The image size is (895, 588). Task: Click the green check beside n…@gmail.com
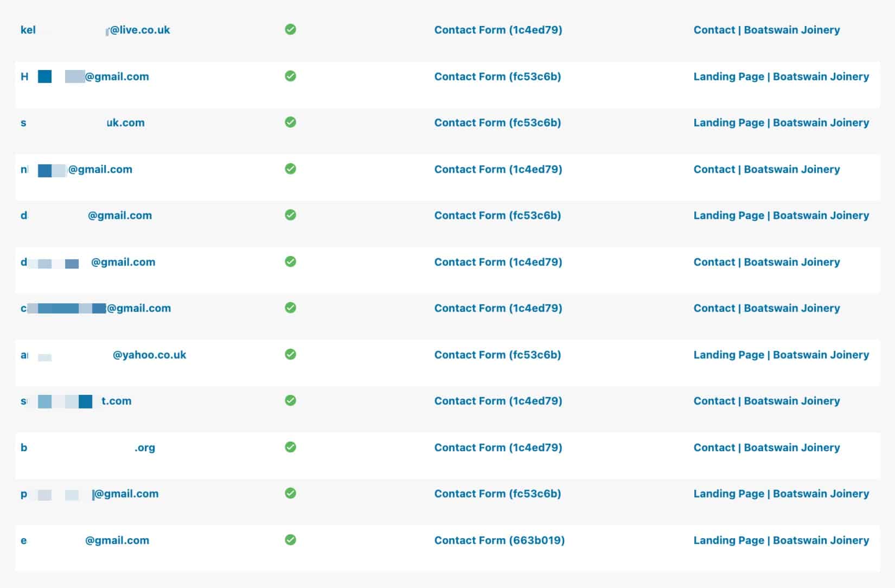pyautogui.click(x=291, y=169)
